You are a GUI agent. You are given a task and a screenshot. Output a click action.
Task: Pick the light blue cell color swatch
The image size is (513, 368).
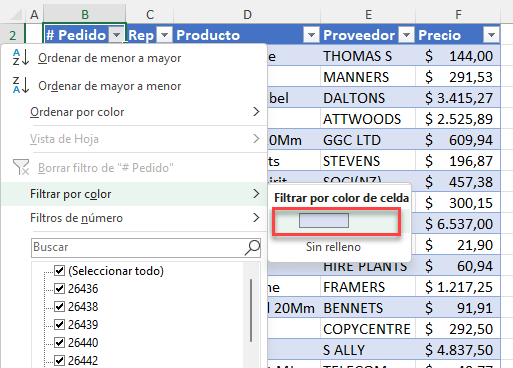point(324,221)
